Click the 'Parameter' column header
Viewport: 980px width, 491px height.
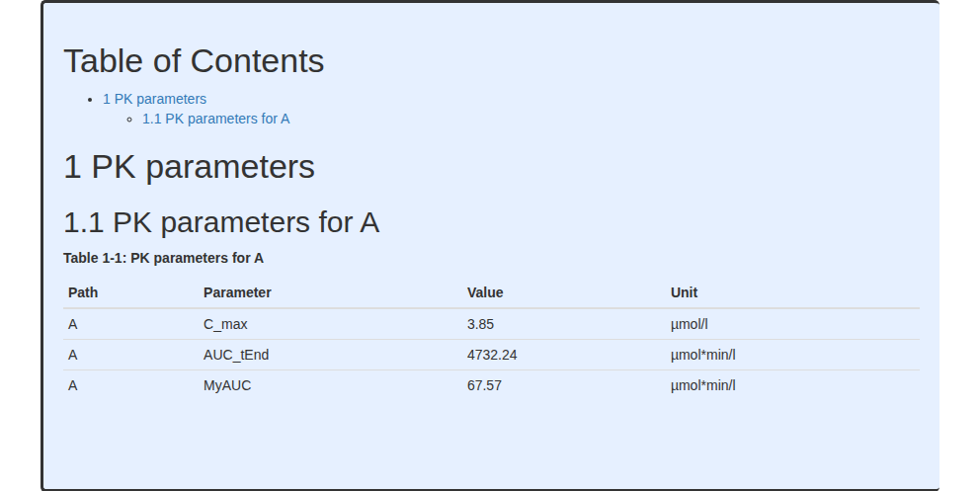point(237,292)
